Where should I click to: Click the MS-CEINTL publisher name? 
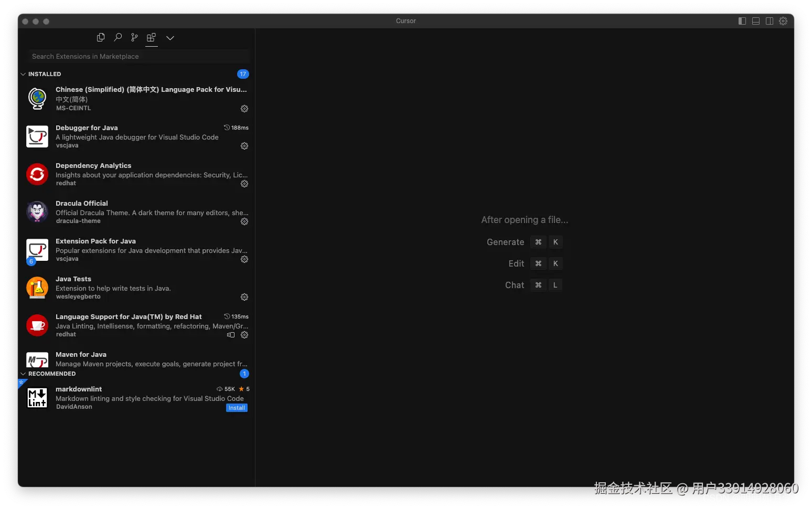click(x=73, y=108)
